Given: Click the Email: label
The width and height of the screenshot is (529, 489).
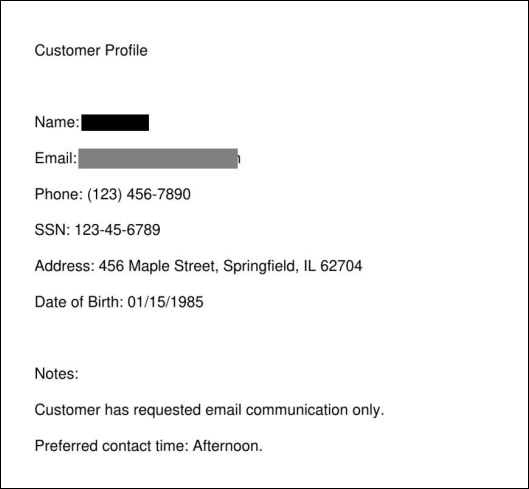Looking at the screenshot, I should click(x=56, y=158).
